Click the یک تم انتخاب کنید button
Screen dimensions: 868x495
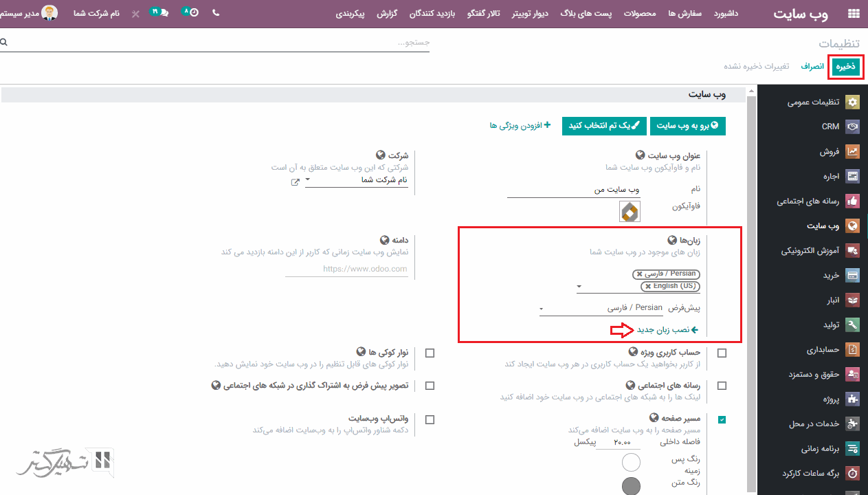(605, 125)
